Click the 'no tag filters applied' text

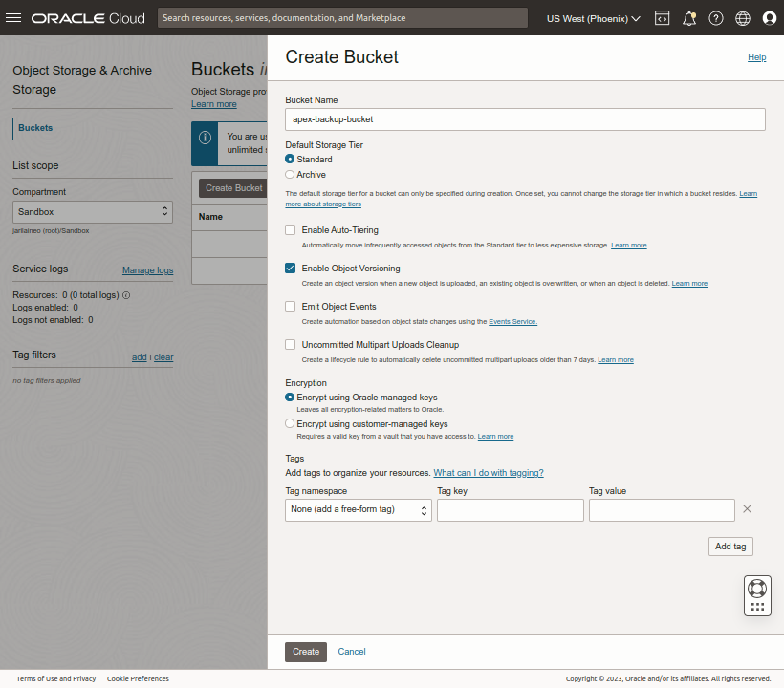[47, 380]
